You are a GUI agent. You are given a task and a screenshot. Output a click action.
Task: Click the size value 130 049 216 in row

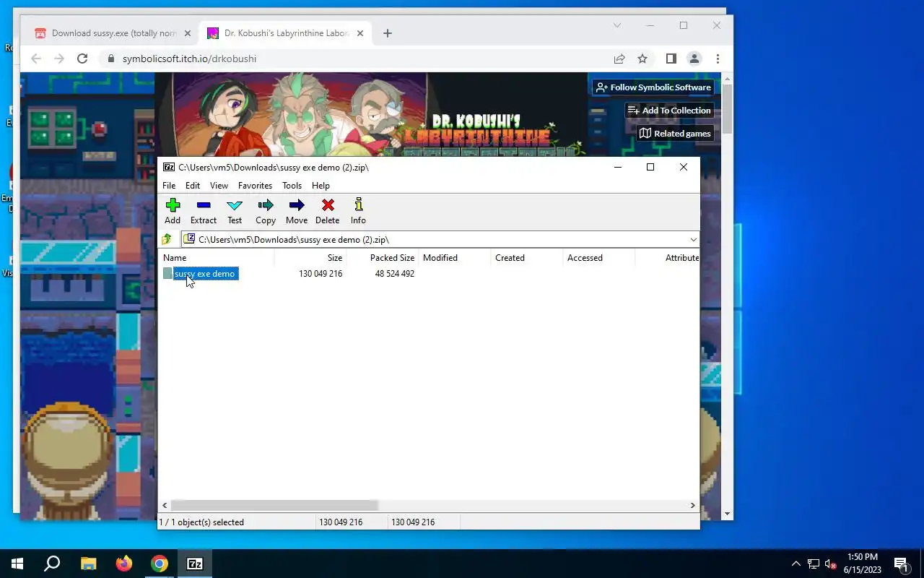pyautogui.click(x=321, y=274)
